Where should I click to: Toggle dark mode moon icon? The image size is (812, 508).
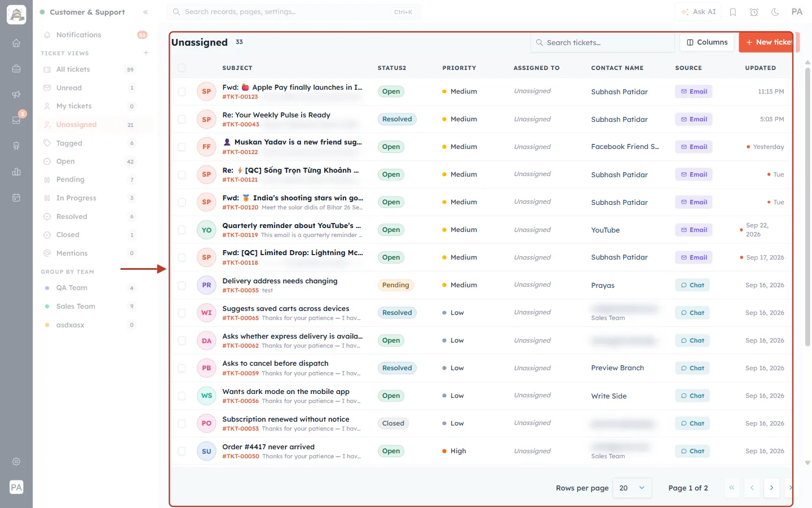click(x=775, y=12)
